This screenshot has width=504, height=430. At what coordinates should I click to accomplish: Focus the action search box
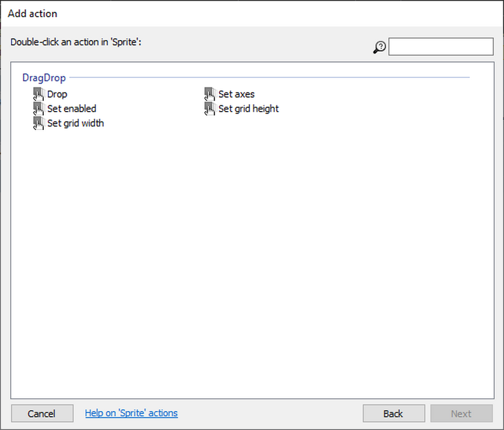pyautogui.click(x=441, y=47)
